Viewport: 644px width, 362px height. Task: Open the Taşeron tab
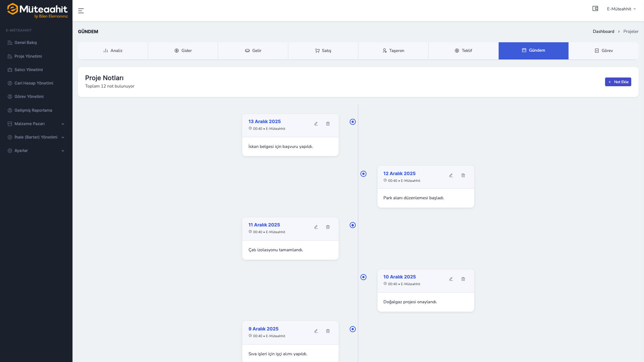click(x=393, y=51)
